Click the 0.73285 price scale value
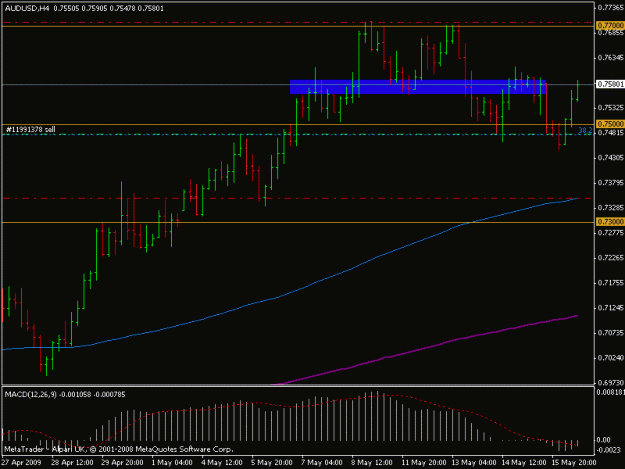625x469 pixels. click(x=610, y=208)
